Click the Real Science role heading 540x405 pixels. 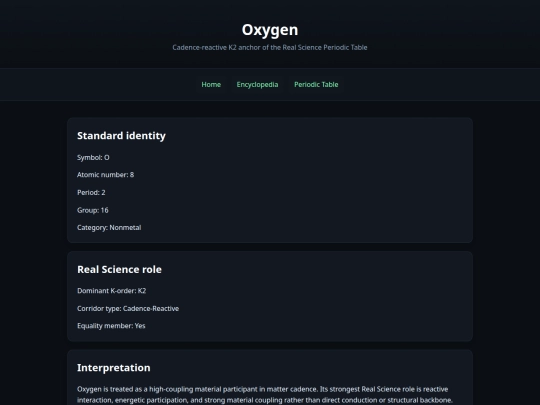click(119, 269)
